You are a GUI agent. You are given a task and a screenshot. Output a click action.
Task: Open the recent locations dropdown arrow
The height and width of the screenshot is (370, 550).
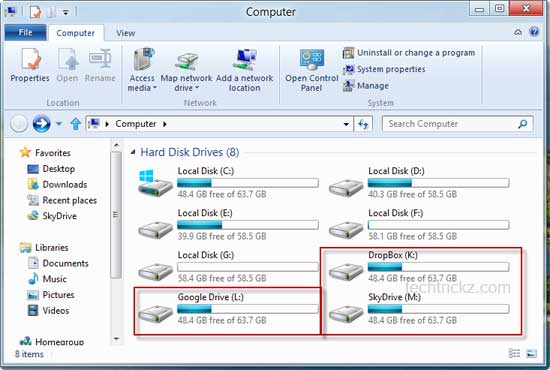pos(59,124)
